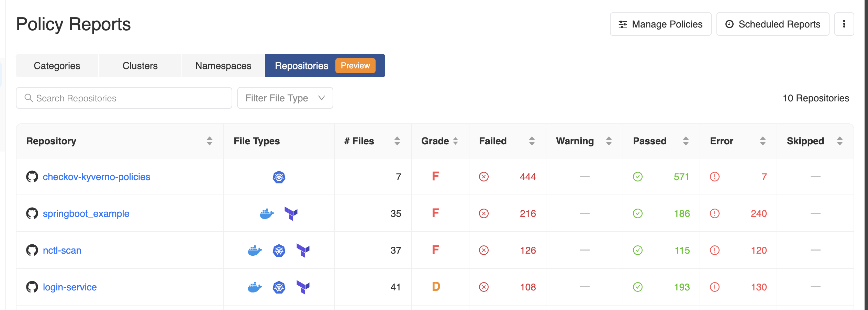The width and height of the screenshot is (868, 310).
Task: Select the Repositories Preview tab
Action: point(325,66)
